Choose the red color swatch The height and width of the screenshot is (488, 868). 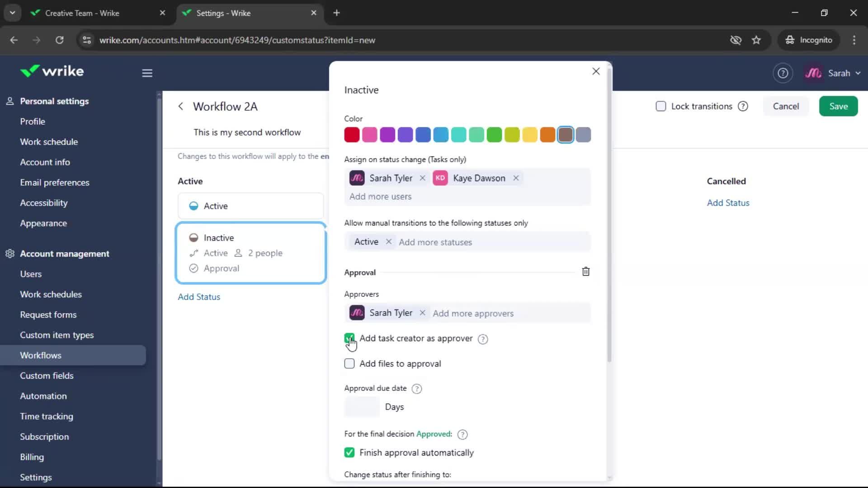[x=352, y=135]
